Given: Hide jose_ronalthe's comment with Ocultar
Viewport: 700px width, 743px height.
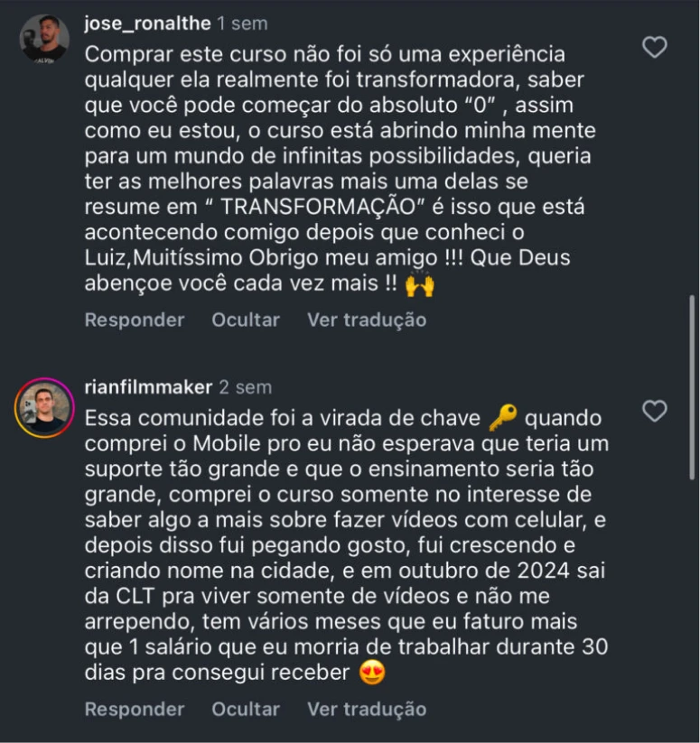Looking at the screenshot, I should [x=246, y=320].
